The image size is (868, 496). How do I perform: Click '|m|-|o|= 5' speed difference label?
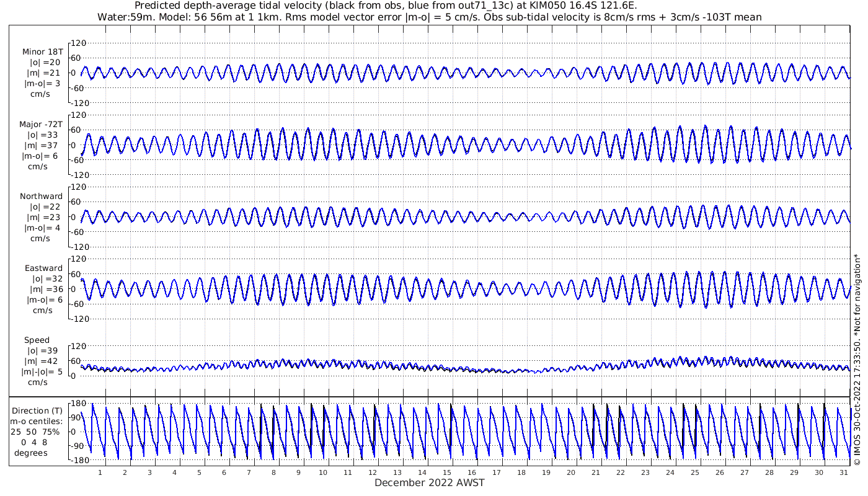[x=42, y=371]
